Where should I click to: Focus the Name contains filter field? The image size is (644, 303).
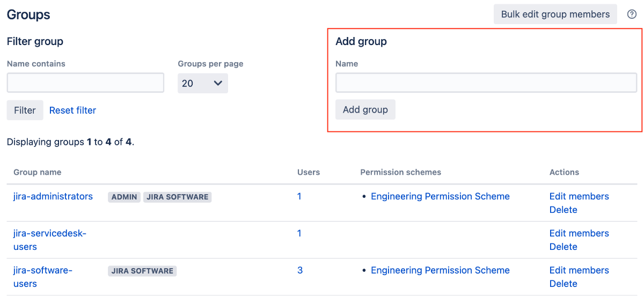tap(85, 83)
